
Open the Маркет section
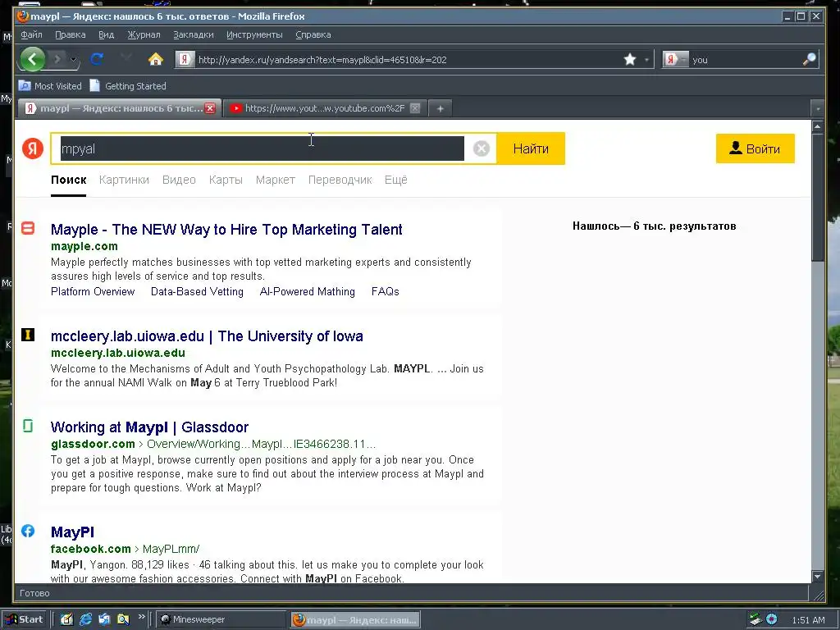point(276,180)
